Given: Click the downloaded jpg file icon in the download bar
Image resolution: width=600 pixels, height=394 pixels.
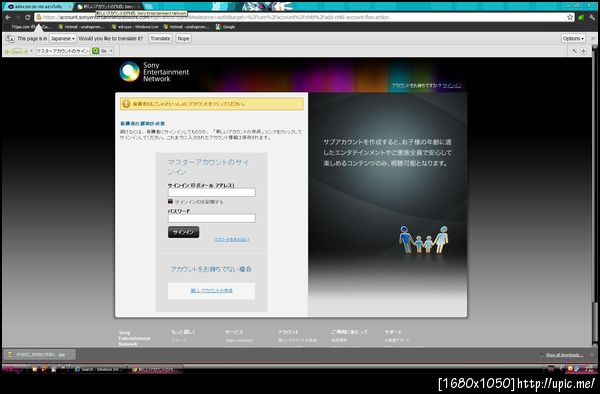Looking at the screenshot, I should (x=10, y=355).
